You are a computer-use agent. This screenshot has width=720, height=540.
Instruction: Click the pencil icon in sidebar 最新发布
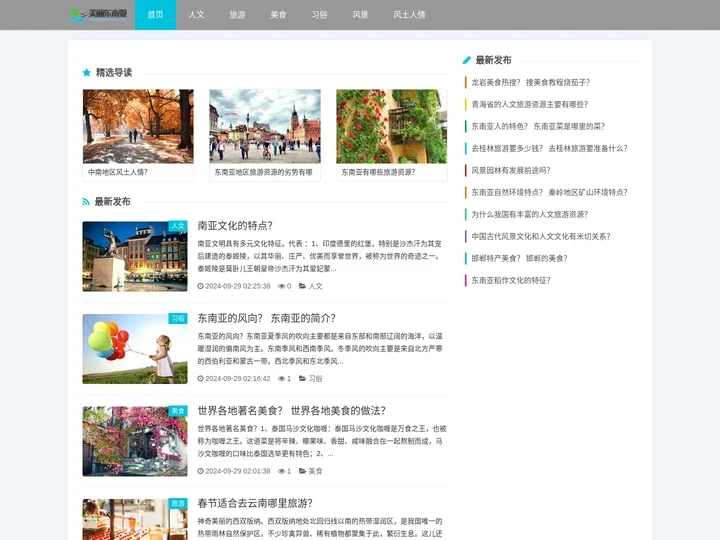[x=467, y=60]
